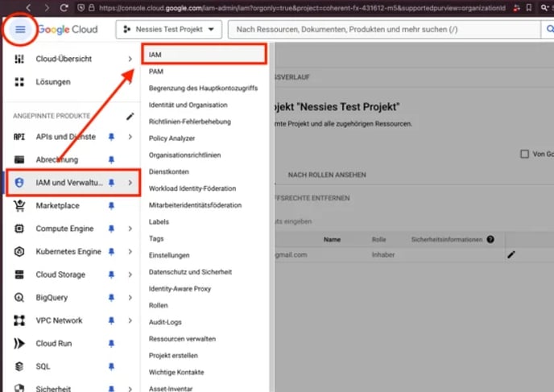
Task: Click the Kubernetes Engine icon
Action: point(19,252)
